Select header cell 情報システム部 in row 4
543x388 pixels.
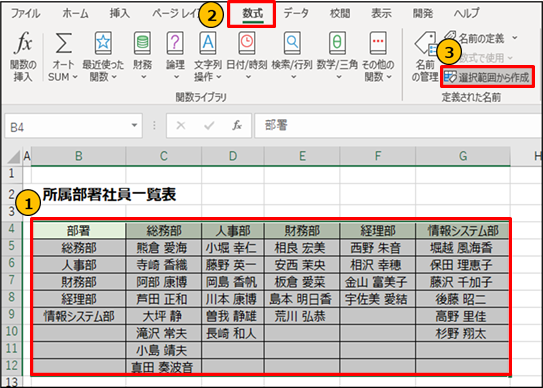click(463, 230)
